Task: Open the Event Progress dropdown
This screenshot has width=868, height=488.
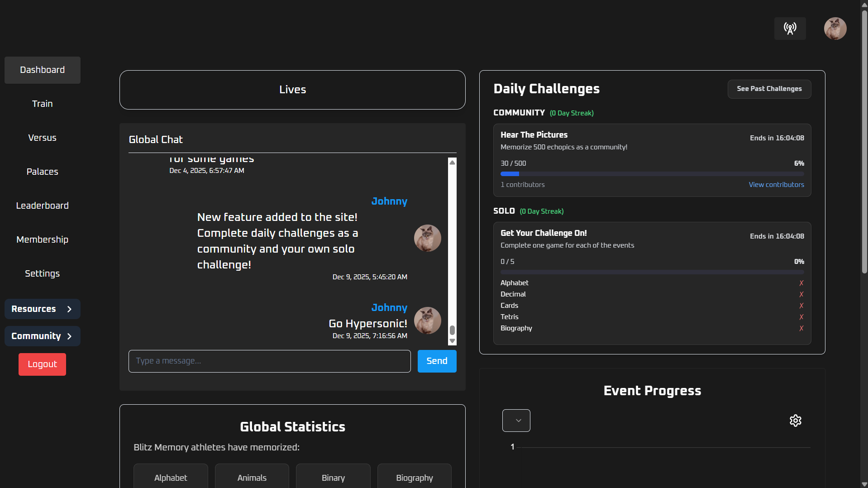Action: pyautogui.click(x=516, y=421)
